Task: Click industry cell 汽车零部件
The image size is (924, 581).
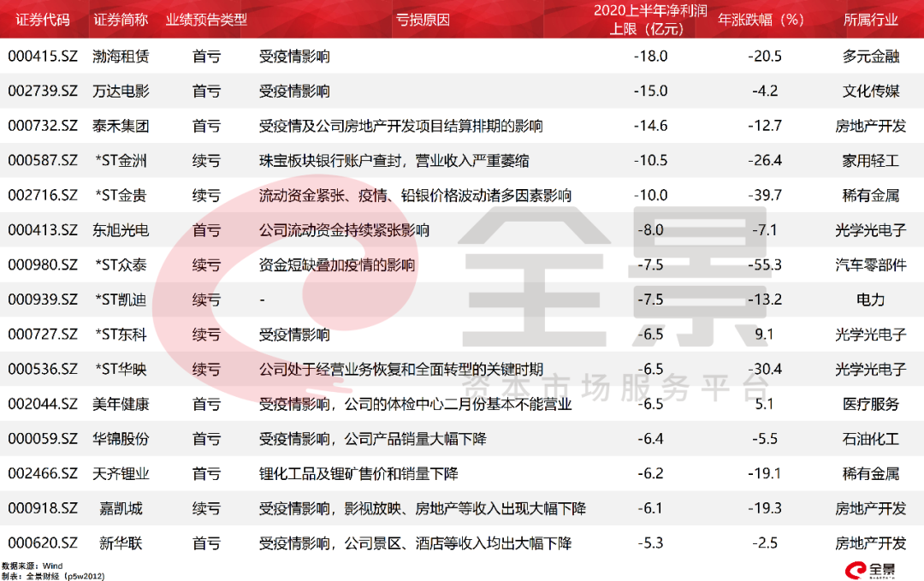Action: coord(870,265)
